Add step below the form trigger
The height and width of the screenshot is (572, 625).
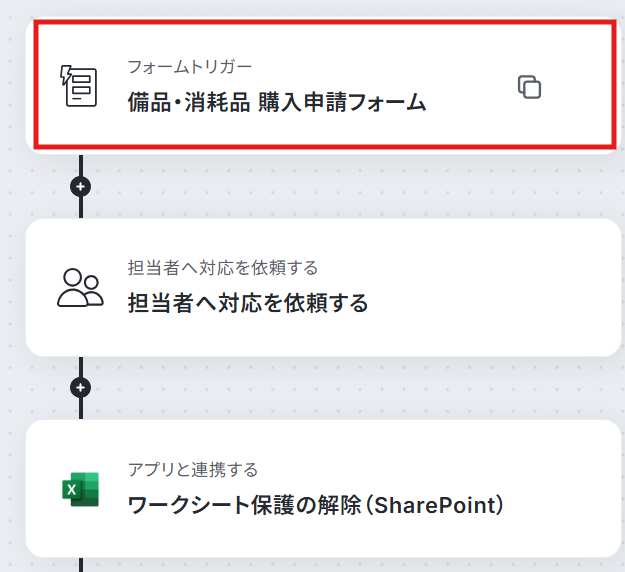pyautogui.click(x=81, y=187)
